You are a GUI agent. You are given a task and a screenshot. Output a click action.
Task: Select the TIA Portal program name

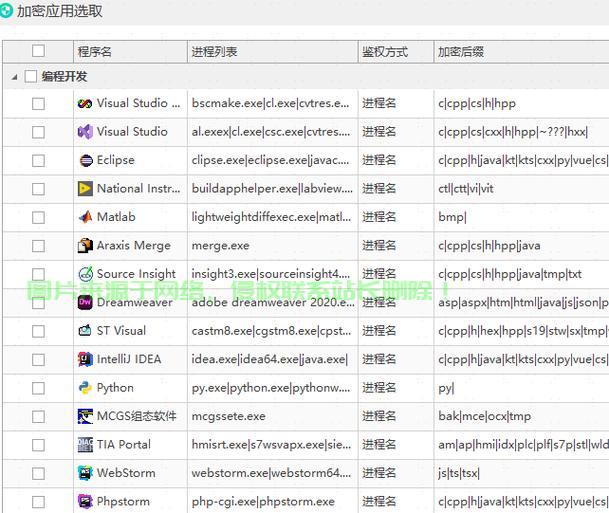pyautogui.click(x=124, y=444)
